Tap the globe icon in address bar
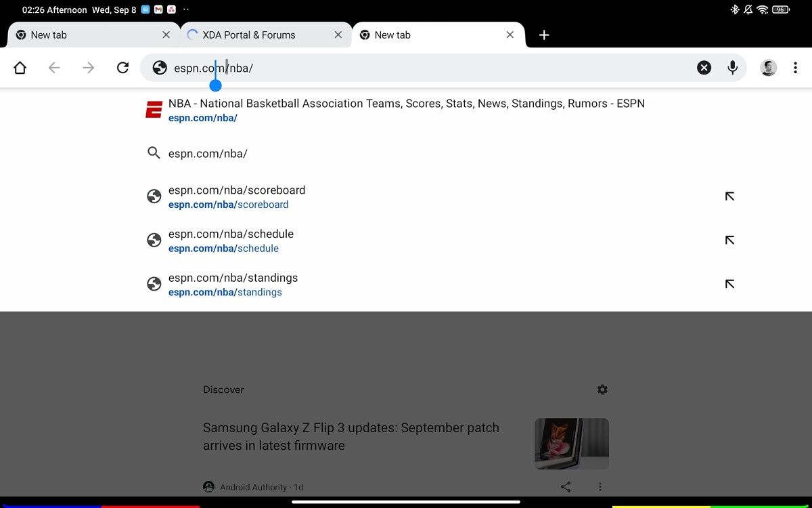This screenshot has height=508, width=812. pos(160,68)
